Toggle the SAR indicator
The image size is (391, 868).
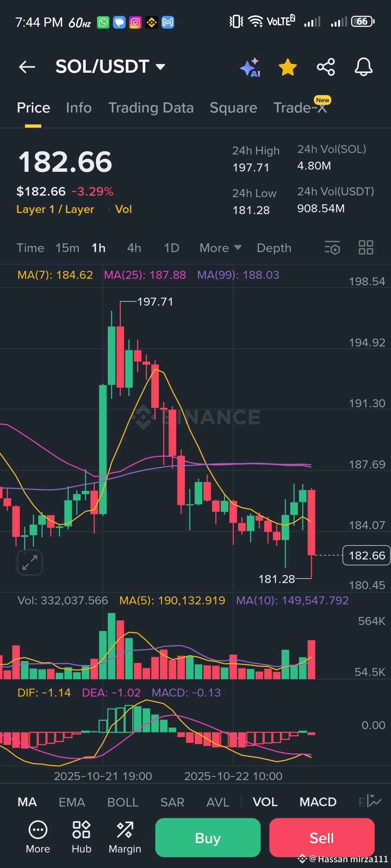[x=172, y=802]
